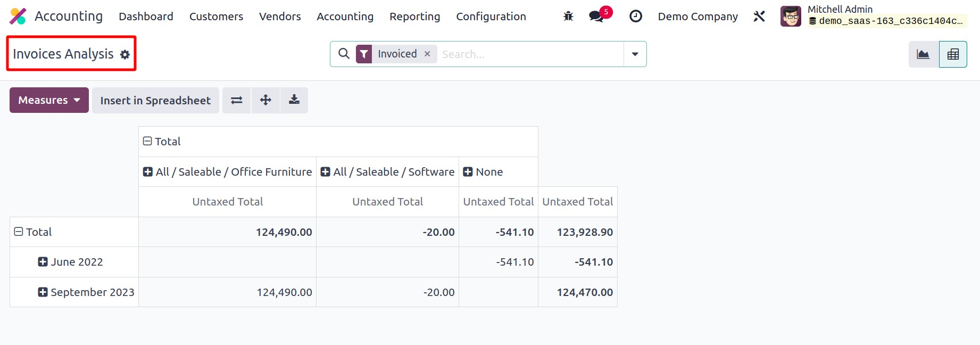
Task: Open the activities clock icon
Action: tap(635, 17)
